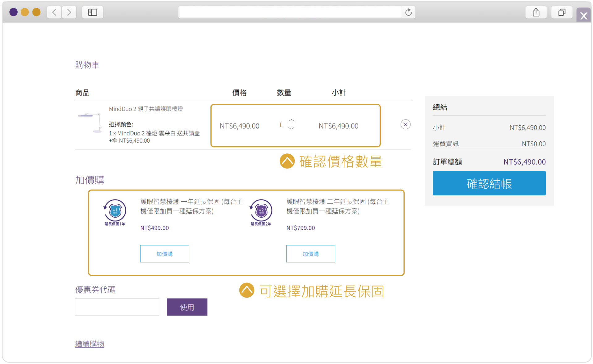This screenshot has width=593, height=364.
Task: Click the show tabs overview icon
Action: tap(561, 12)
